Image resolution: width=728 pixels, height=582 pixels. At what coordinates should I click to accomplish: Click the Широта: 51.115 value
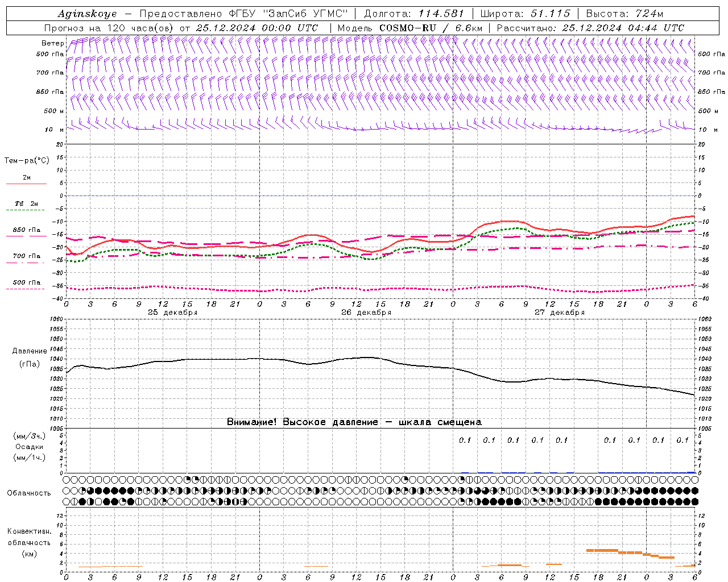[525, 14]
